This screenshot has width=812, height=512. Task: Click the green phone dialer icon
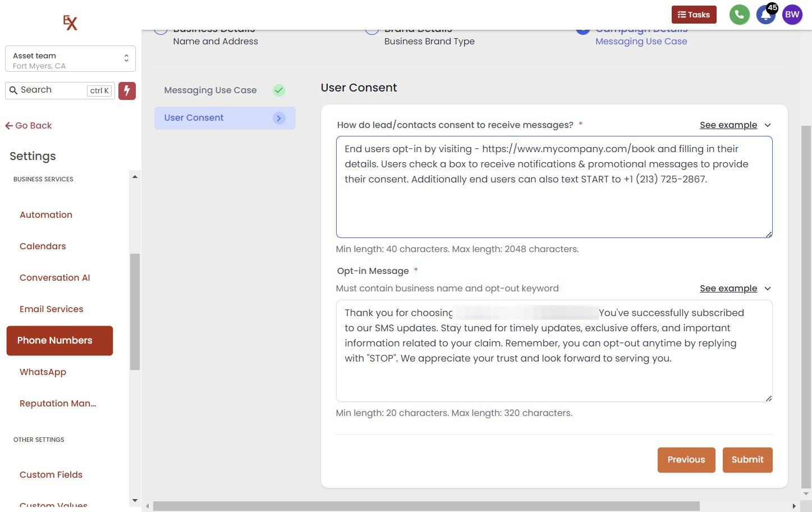[739, 15]
